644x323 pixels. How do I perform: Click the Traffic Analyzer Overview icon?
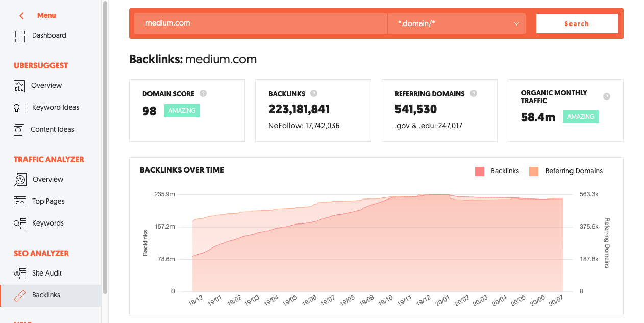(20, 180)
